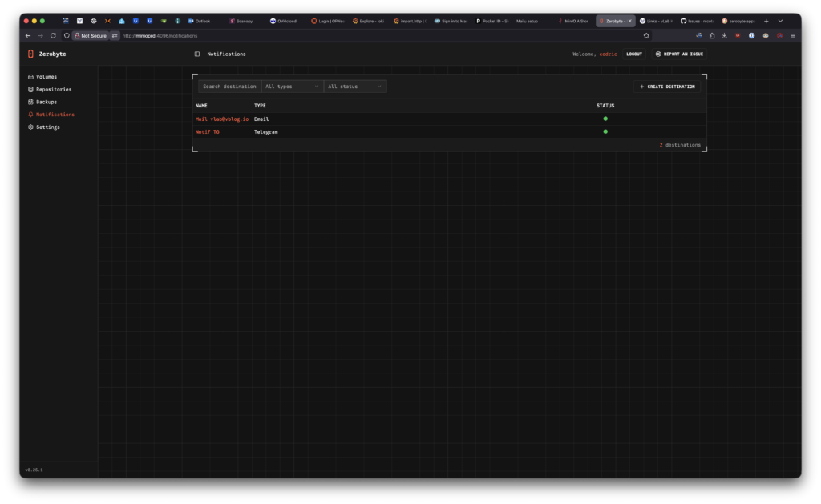Open the Mail vlab@vblog.io destination
Screen dimensions: 821x504
coord(222,119)
